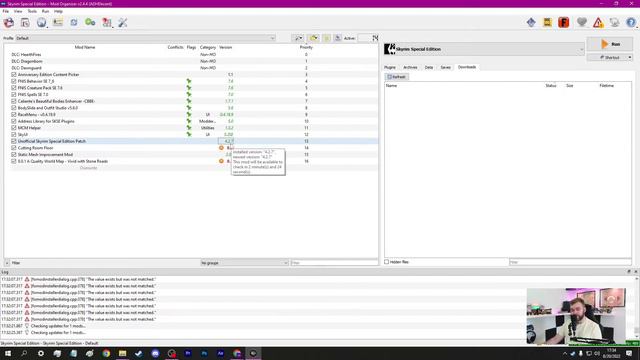Screen dimensions: 640x360
Task: Toggle RaceMenu mod checkbox
Action: [x=14, y=115]
